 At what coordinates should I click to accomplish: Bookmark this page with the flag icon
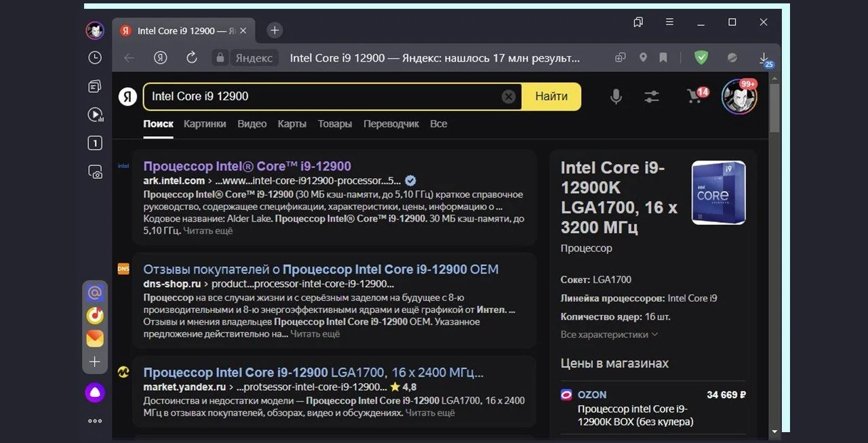[x=663, y=58]
